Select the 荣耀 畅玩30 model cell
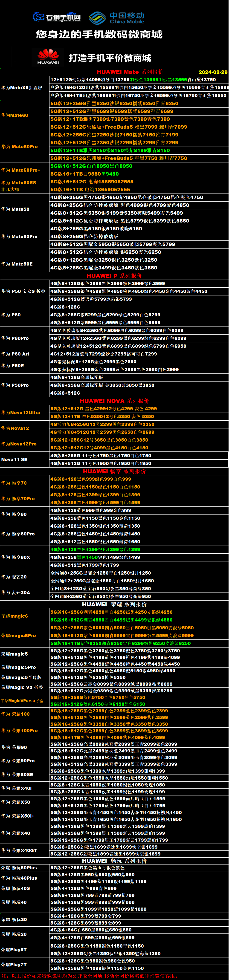The image size is (229, 980). pos(25,919)
